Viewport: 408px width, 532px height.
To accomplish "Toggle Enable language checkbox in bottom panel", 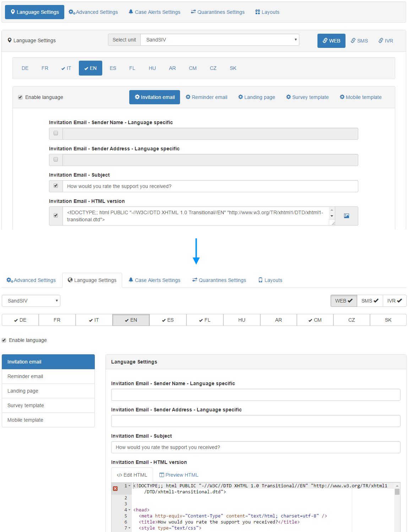I will pyautogui.click(x=4, y=340).
